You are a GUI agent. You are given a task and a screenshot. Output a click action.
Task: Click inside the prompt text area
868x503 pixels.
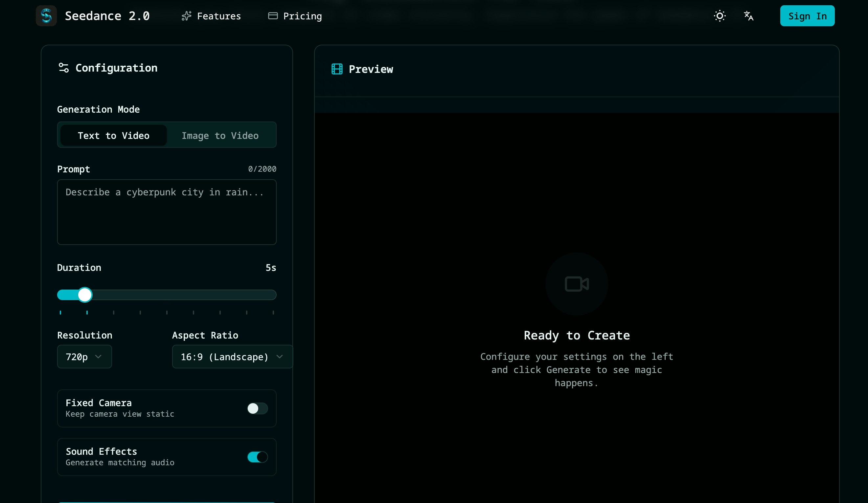tap(166, 212)
